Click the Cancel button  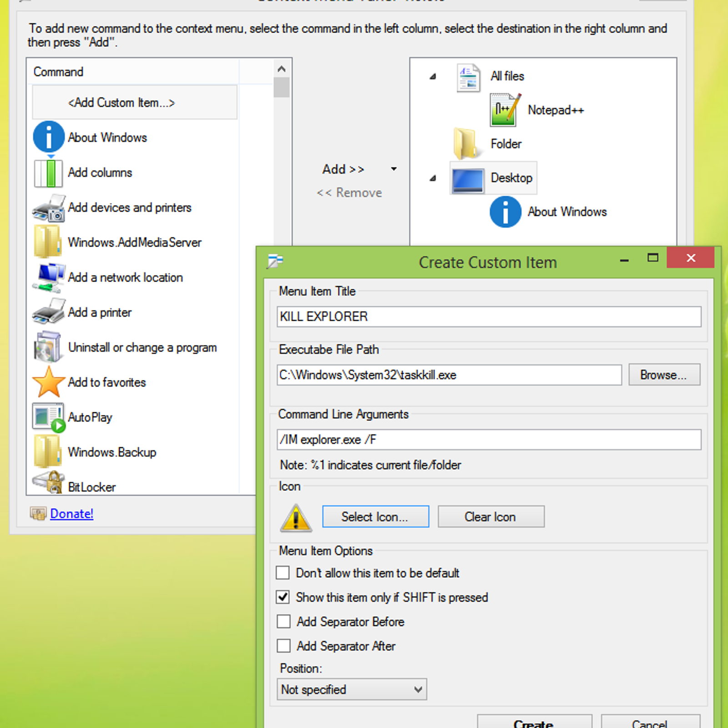(x=650, y=722)
